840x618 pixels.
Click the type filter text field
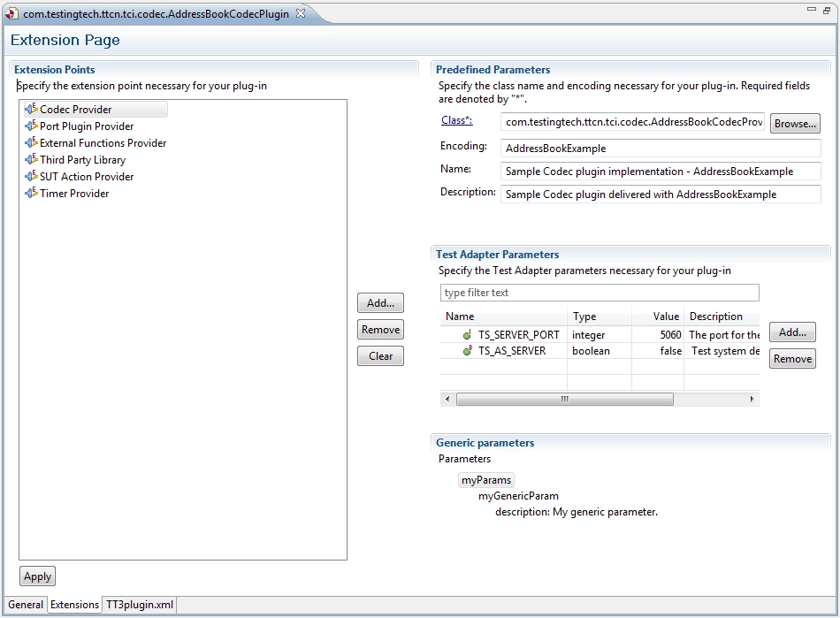click(x=599, y=293)
